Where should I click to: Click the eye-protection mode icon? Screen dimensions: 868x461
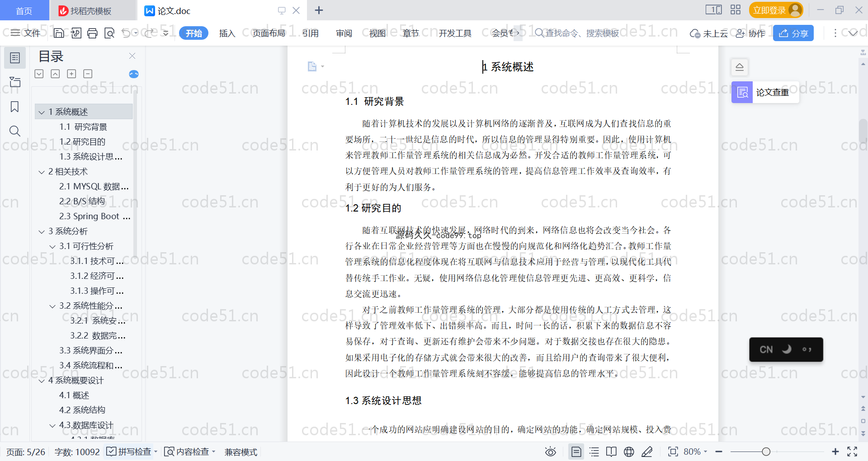point(550,452)
